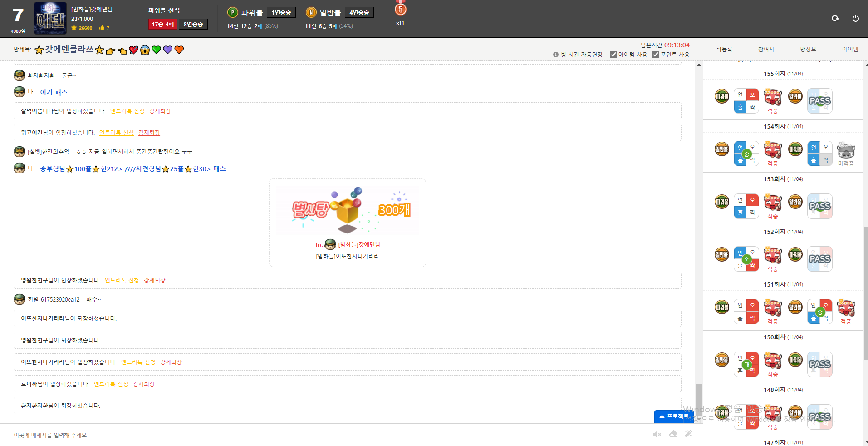Image resolution: width=868 pixels, height=446 pixels.
Task: Click the 별사탕 300개 gift image
Action: click(x=348, y=209)
